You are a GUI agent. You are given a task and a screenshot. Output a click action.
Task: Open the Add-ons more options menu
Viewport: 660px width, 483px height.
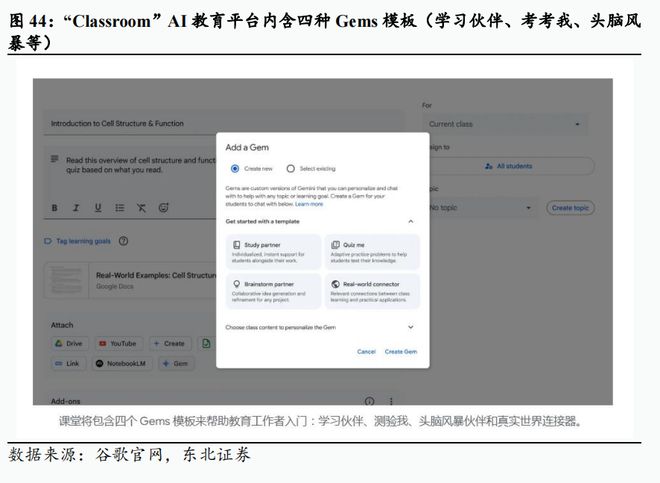tap(391, 401)
